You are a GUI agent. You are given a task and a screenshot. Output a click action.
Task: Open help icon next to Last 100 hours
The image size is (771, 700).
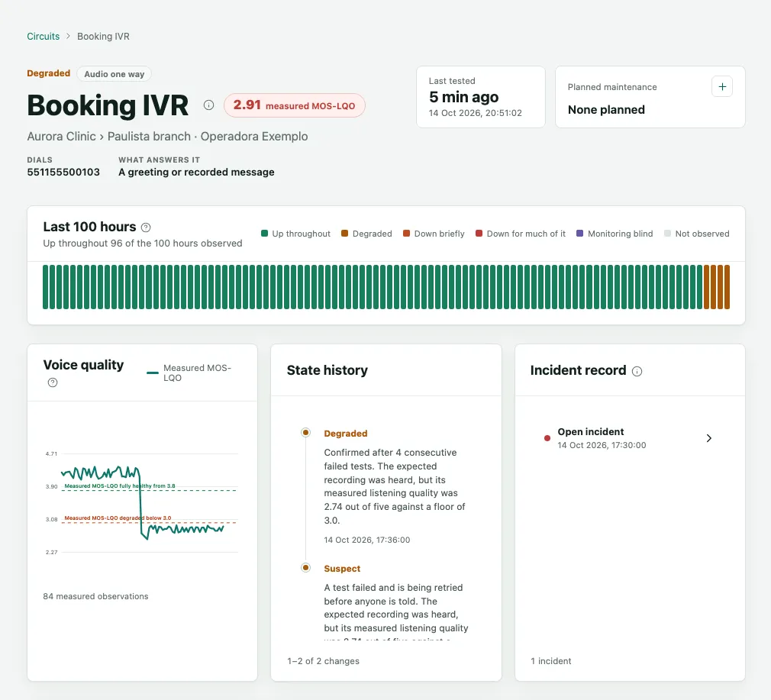(146, 227)
